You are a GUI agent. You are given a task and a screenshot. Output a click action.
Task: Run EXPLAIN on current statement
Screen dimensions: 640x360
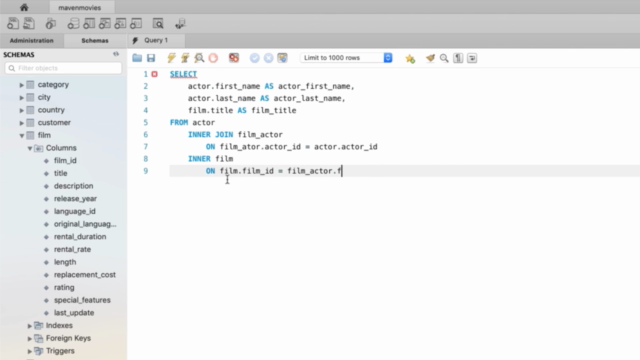pyautogui.click(x=199, y=58)
